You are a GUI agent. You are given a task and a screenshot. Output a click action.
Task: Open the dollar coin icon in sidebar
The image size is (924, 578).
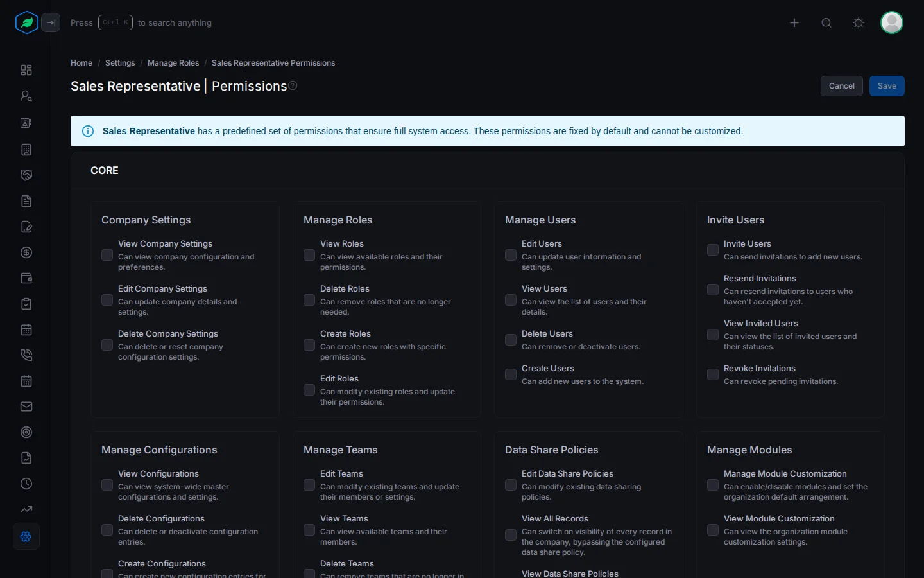pyautogui.click(x=26, y=252)
